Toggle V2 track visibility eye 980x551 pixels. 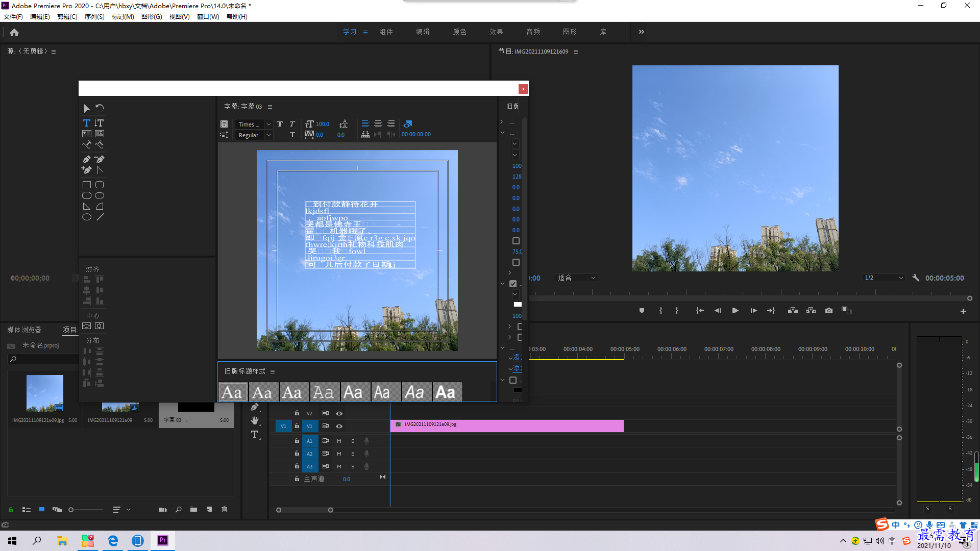339,414
